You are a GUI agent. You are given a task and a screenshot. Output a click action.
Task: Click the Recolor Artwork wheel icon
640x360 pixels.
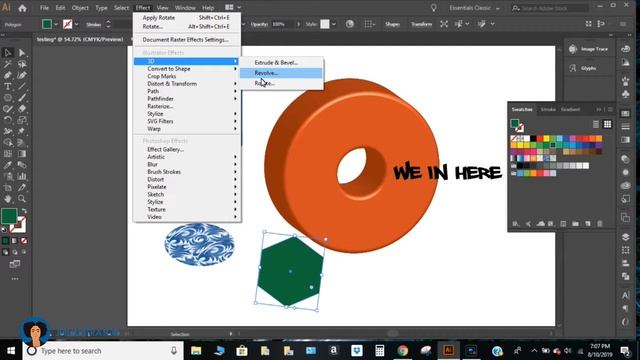[x=350, y=24]
